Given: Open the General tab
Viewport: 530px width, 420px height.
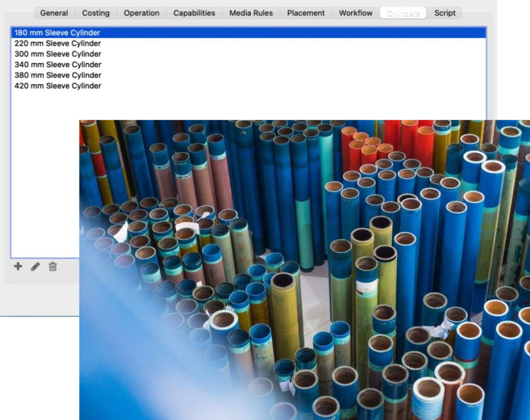Looking at the screenshot, I should pyautogui.click(x=54, y=13).
